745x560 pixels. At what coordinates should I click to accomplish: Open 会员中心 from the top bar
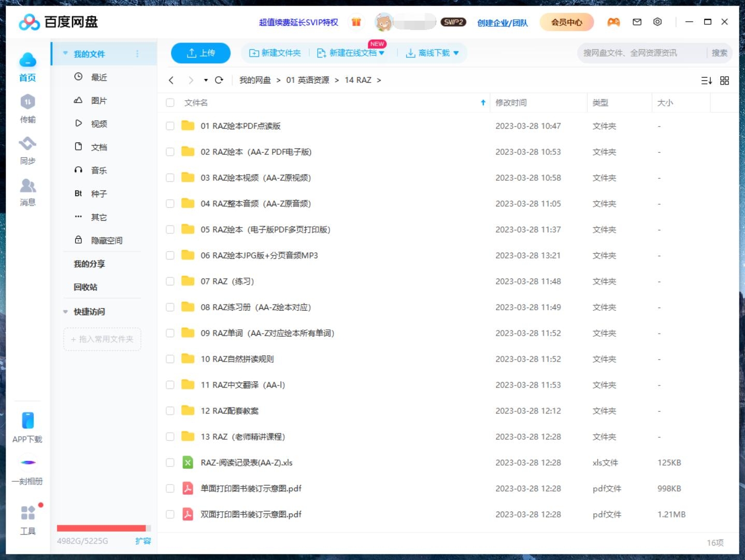567,22
